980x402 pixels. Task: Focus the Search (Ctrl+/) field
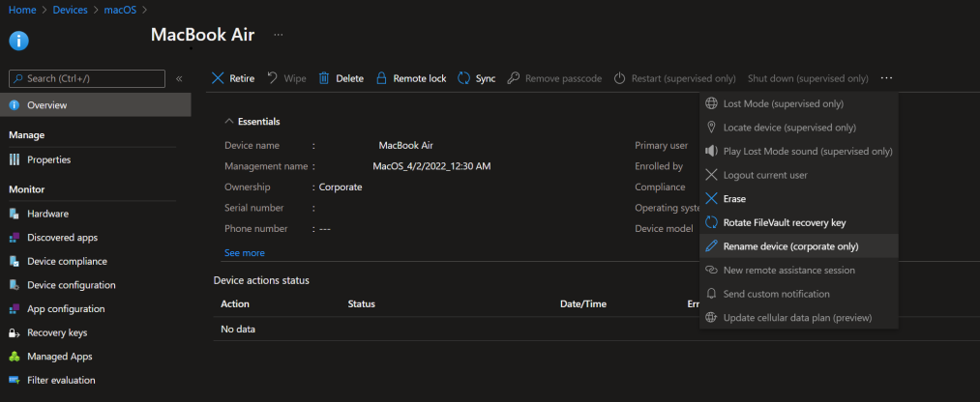(x=87, y=78)
